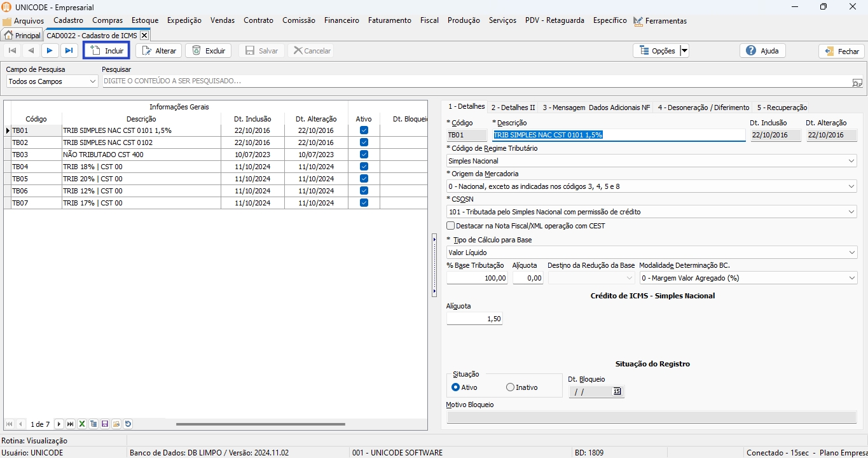Click the Incluir button
The width and height of the screenshot is (868, 458).
[107, 51]
